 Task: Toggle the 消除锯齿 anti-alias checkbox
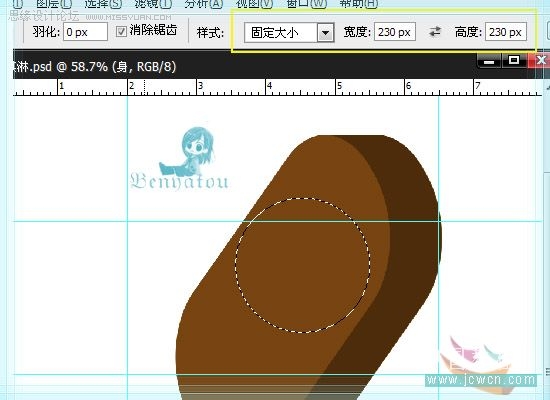coord(121,32)
